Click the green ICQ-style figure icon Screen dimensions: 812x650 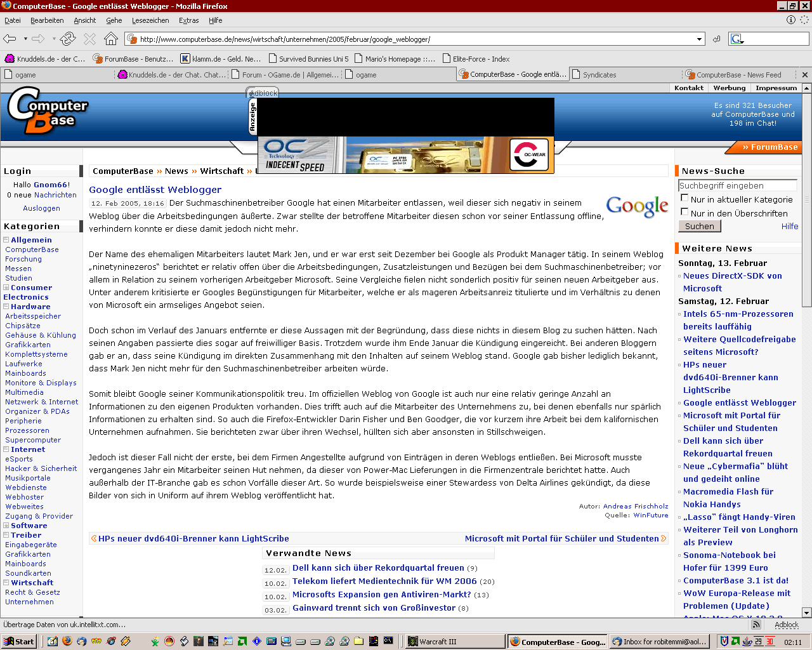[155, 641]
